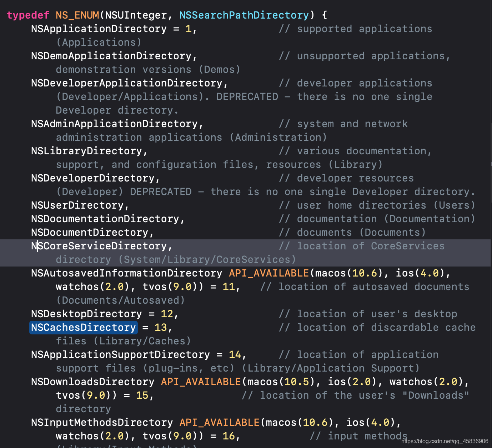Click NSAdminApplicationDirectory enum case
Screen dimensions: 492x448
click(114, 124)
